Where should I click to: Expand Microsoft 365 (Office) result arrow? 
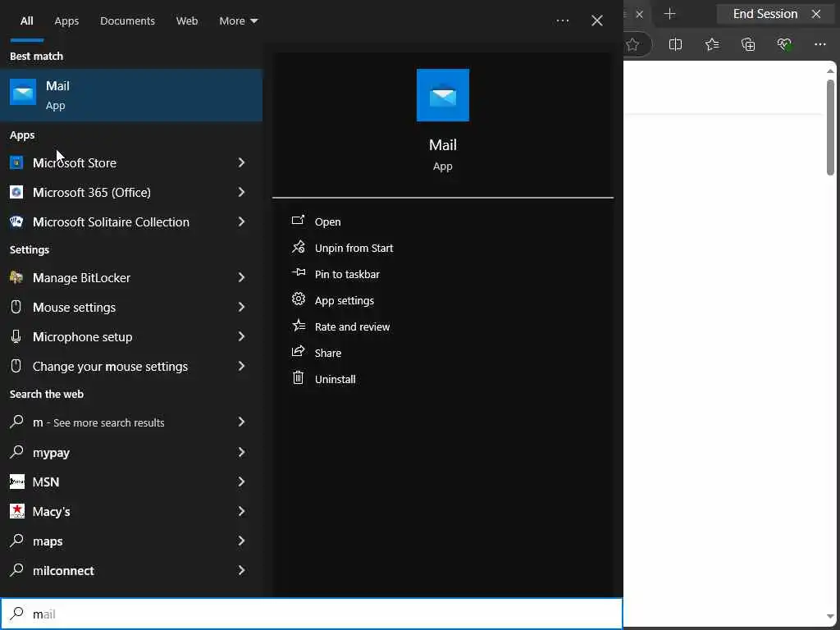click(242, 192)
